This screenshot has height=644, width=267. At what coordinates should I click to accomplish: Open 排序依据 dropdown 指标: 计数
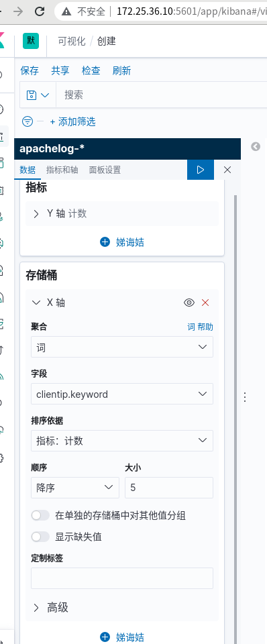click(122, 441)
